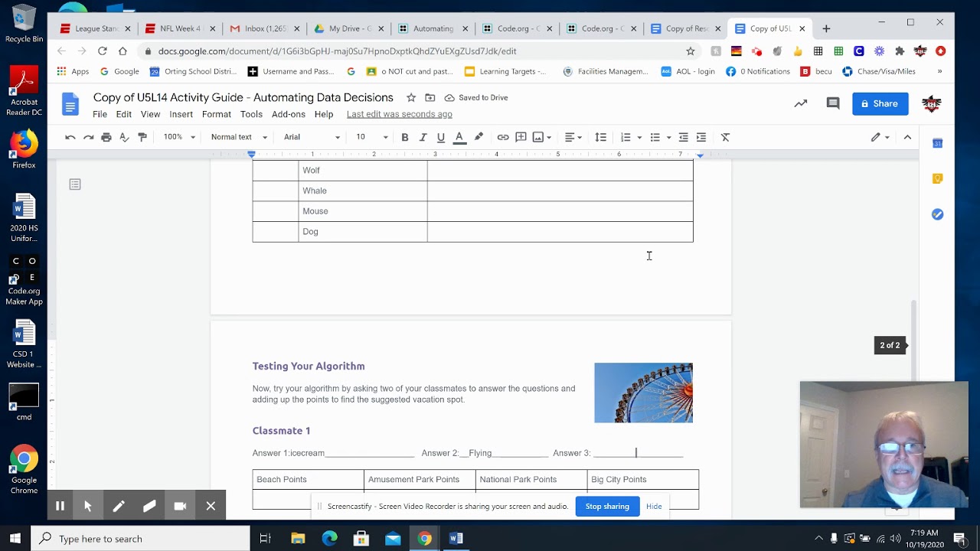The width and height of the screenshot is (980, 551).
Task: Open the comment history icon
Action: (x=833, y=103)
